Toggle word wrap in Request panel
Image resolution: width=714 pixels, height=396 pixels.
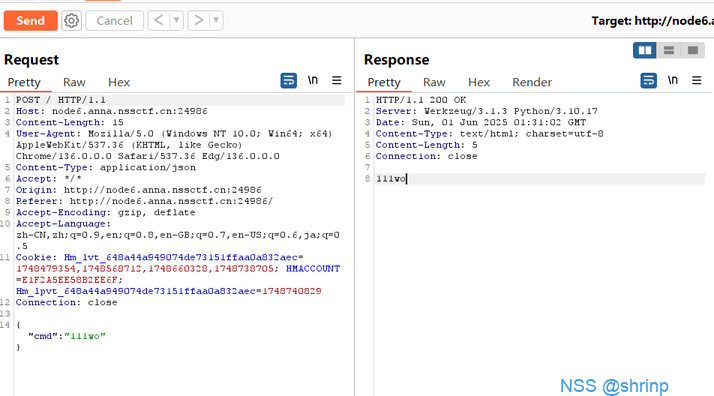(289, 81)
